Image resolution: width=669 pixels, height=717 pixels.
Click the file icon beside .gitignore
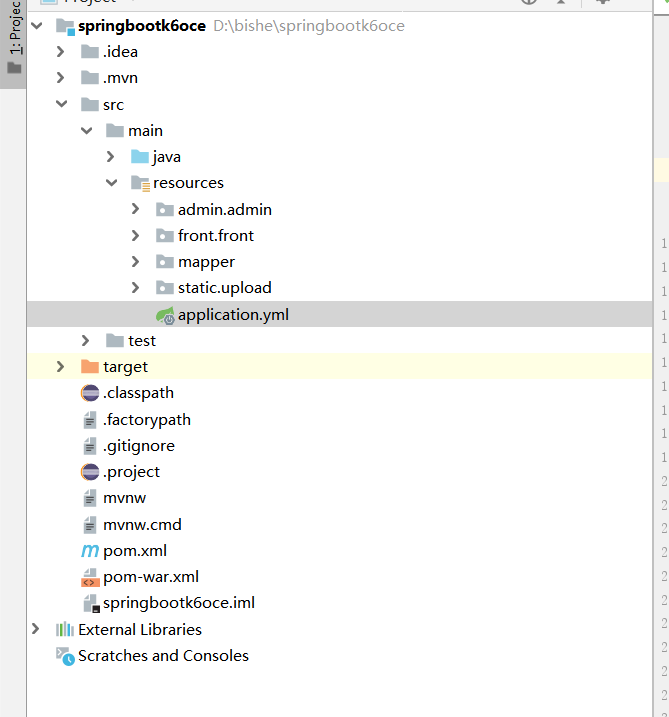pyautogui.click(x=90, y=446)
